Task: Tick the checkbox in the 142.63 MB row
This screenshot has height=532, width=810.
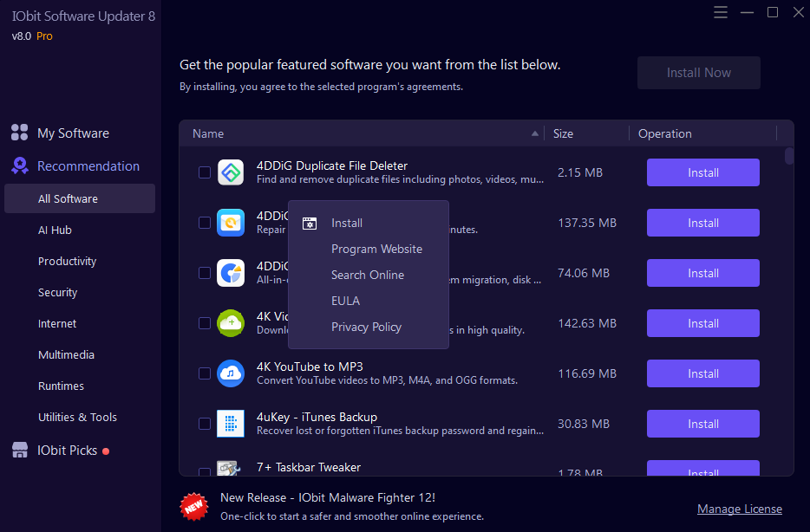Action: click(x=205, y=323)
